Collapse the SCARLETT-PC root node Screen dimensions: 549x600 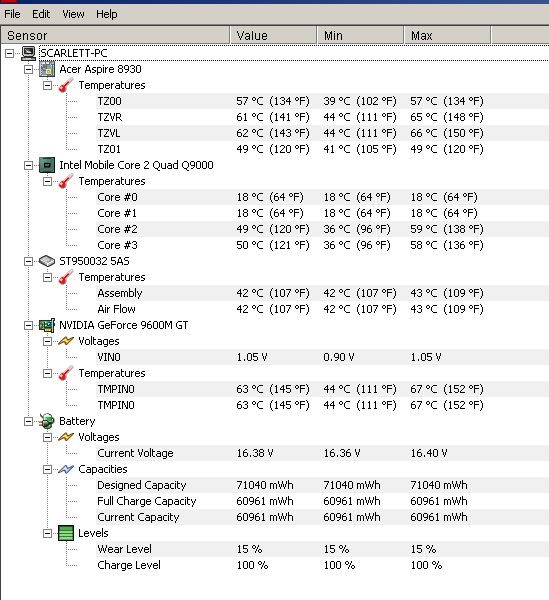coord(9,53)
